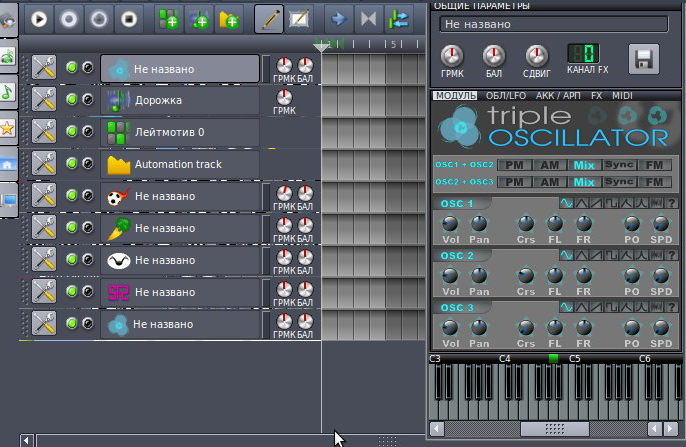The width and height of the screenshot is (686, 447).
Task: Select the edit/selection mode tool
Action: 299,19
